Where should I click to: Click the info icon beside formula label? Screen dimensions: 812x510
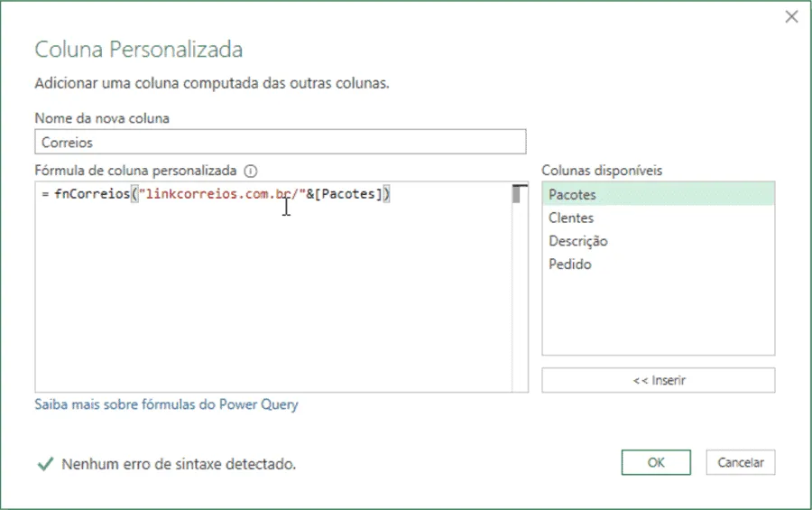click(x=251, y=171)
